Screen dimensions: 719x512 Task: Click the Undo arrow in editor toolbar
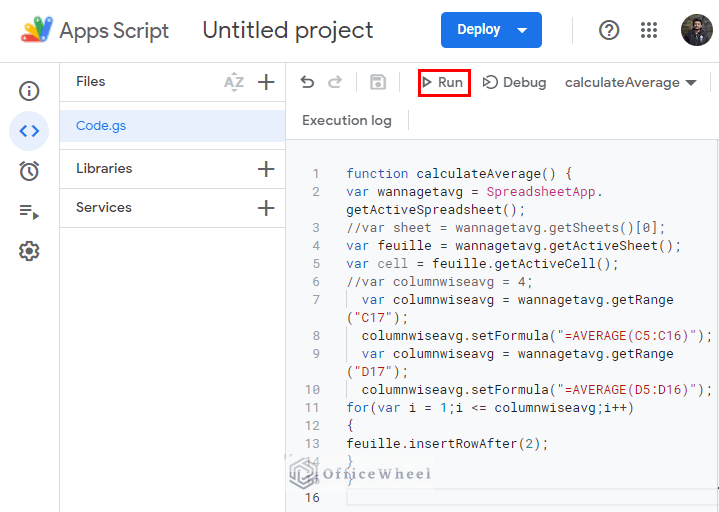point(307,82)
